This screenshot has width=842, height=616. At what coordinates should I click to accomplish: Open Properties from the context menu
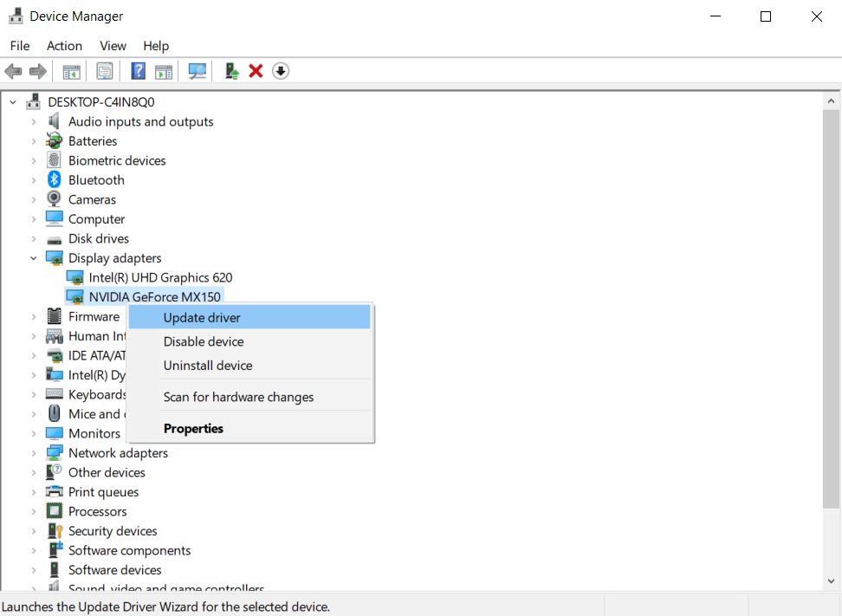(249, 429)
